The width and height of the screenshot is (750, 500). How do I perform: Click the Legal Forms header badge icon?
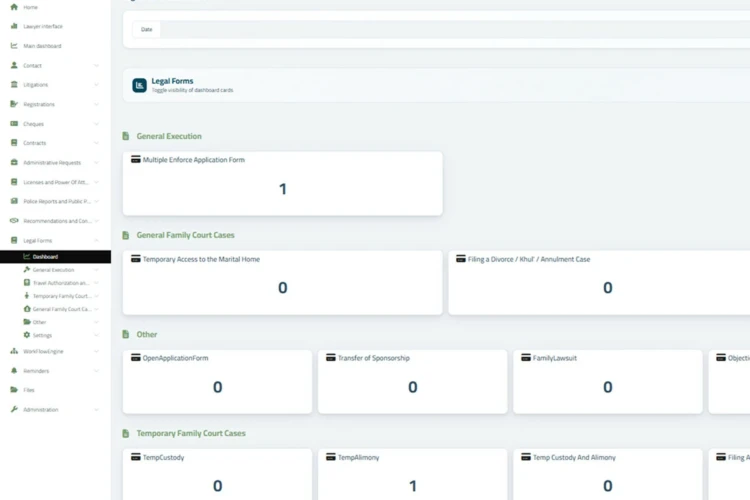(x=139, y=85)
